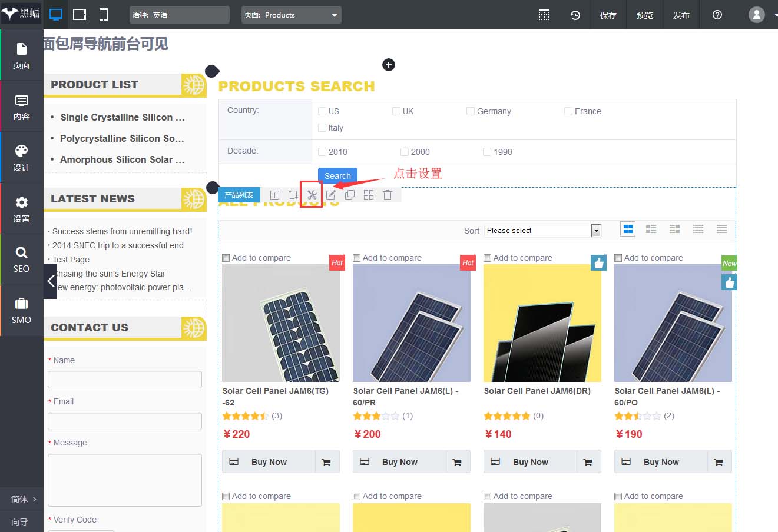The height and width of the screenshot is (532, 778).
Task: Click the duplicate/copy icon in product list toolbar
Action: [349, 194]
